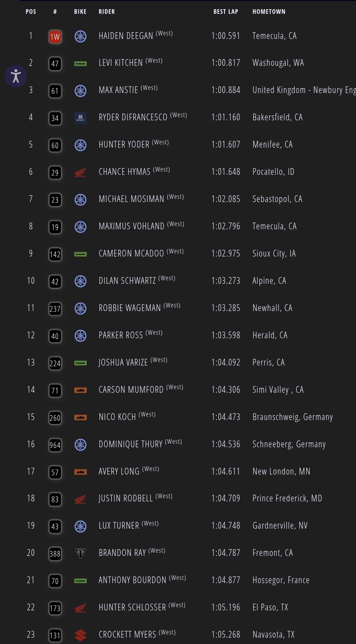356x644 pixels.
Task: Click Ryder DiFrancesco's Husqvarna bike logo
Action: click(x=80, y=118)
